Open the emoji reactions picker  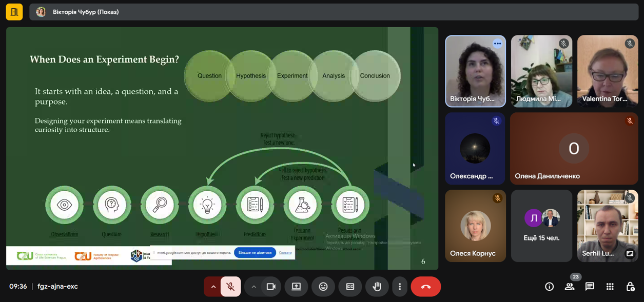[323, 287]
